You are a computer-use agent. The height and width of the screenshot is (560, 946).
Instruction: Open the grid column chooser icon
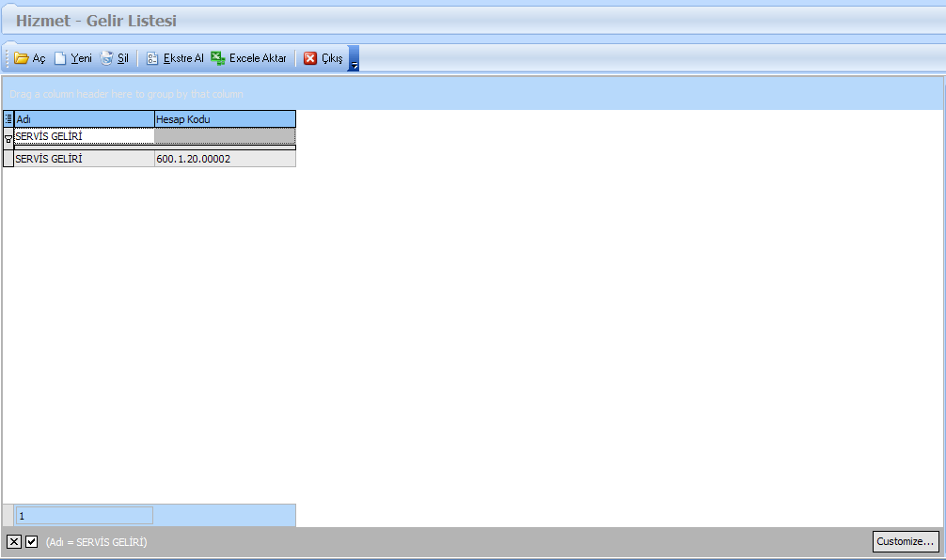[x=8, y=119]
